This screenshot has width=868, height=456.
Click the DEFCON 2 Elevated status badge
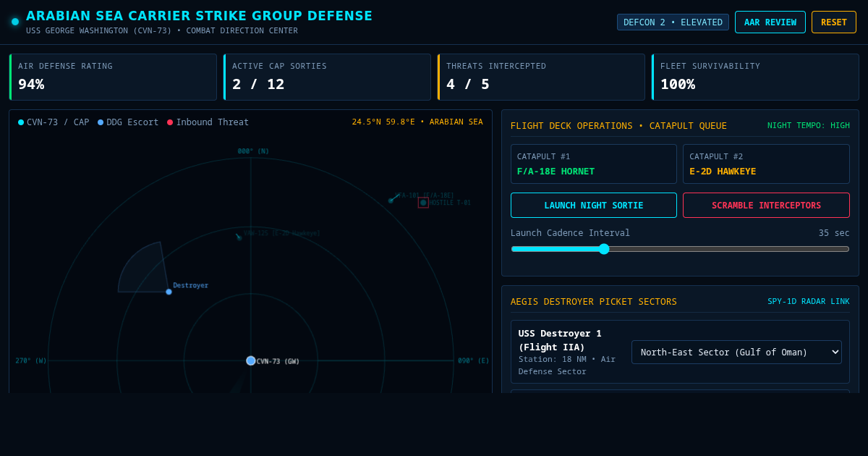point(673,22)
